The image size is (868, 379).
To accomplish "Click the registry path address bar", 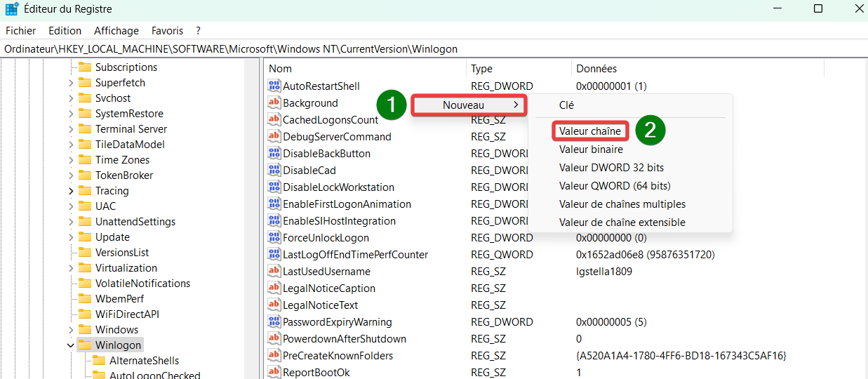I will (x=434, y=49).
